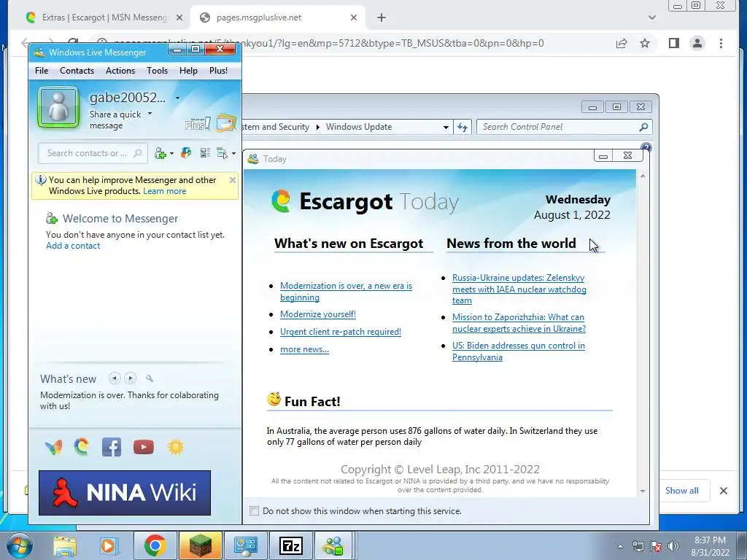
Task: Open the Escargot icon in bottom tab bar
Action: pos(82,447)
